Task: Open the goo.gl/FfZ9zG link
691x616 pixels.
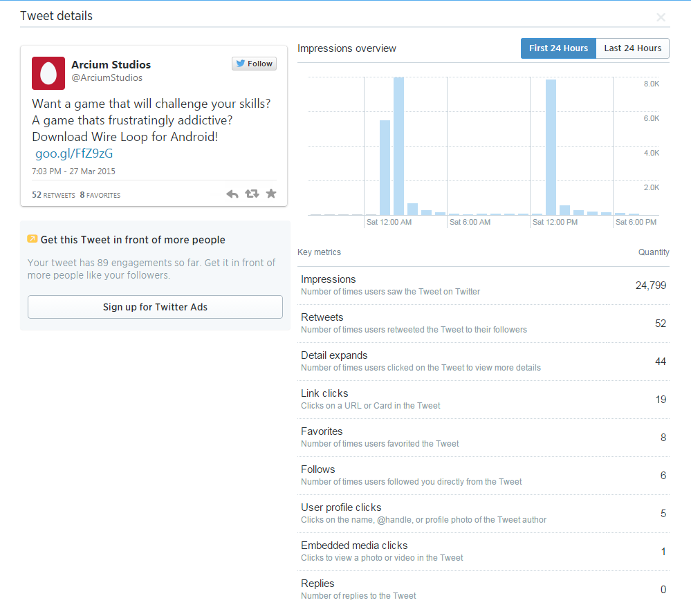Action: click(x=74, y=153)
